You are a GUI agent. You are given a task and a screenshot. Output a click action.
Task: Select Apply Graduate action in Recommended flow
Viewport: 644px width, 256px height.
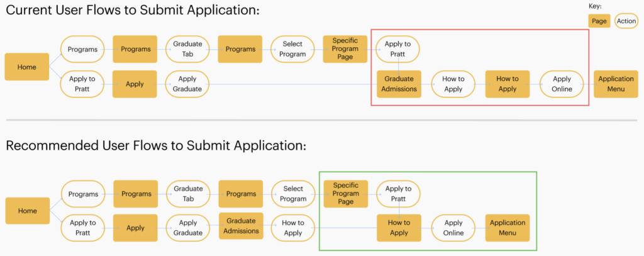(x=189, y=228)
